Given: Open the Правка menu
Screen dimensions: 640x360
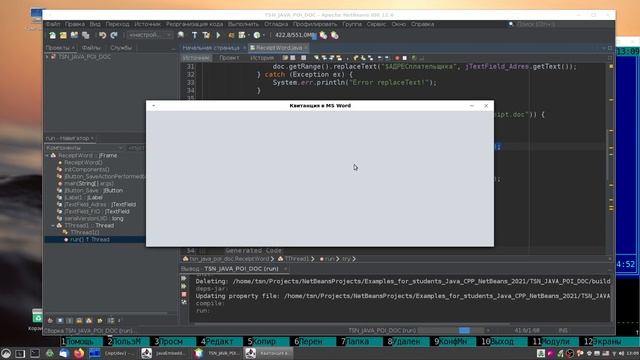Looking at the screenshot, I should [75, 24].
